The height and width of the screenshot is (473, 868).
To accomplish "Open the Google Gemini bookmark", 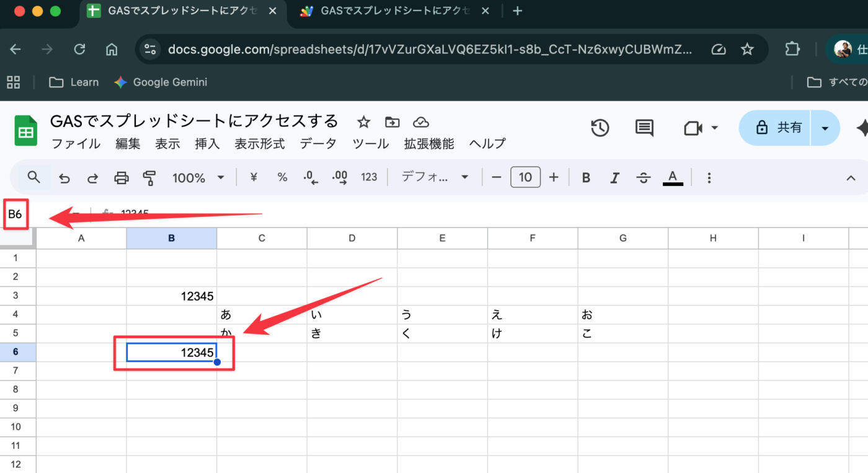I will (161, 82).
